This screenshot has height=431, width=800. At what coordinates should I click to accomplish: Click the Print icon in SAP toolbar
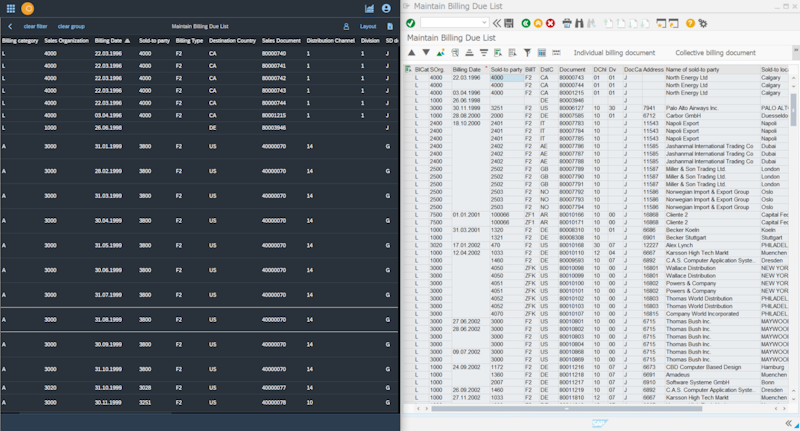(x=567, y=23)
